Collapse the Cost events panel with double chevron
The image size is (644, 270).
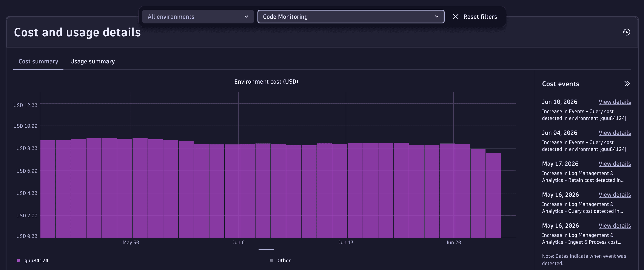pyautogui.click(x=627, y=84)
